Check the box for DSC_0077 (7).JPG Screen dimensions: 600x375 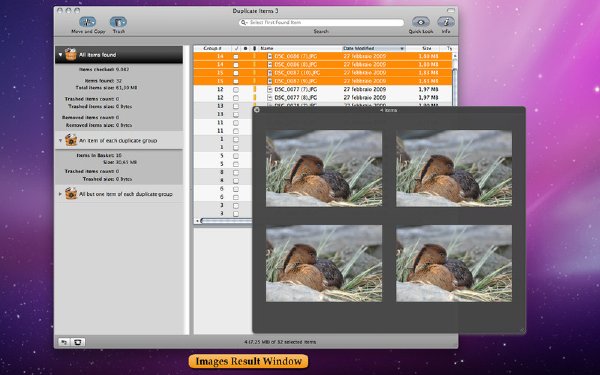(236, 90)
